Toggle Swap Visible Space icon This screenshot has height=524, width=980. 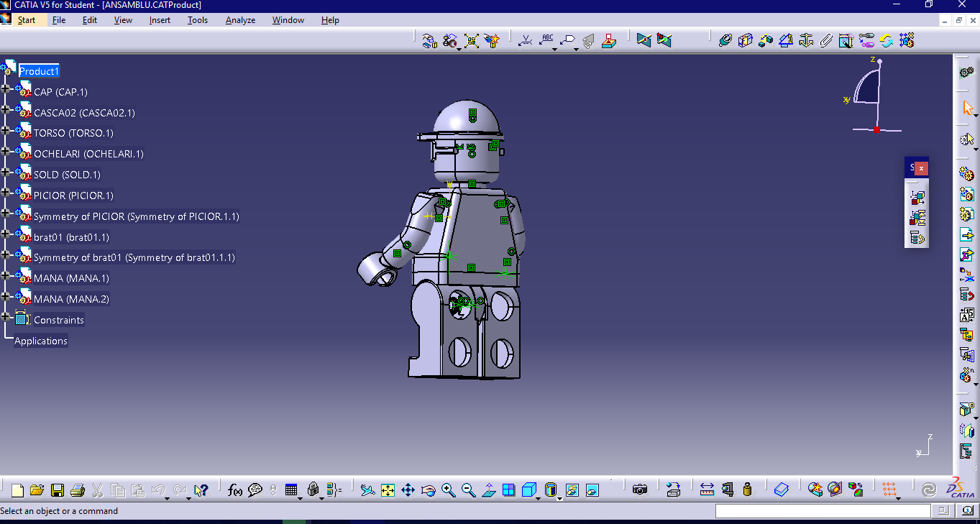[592, 490]
